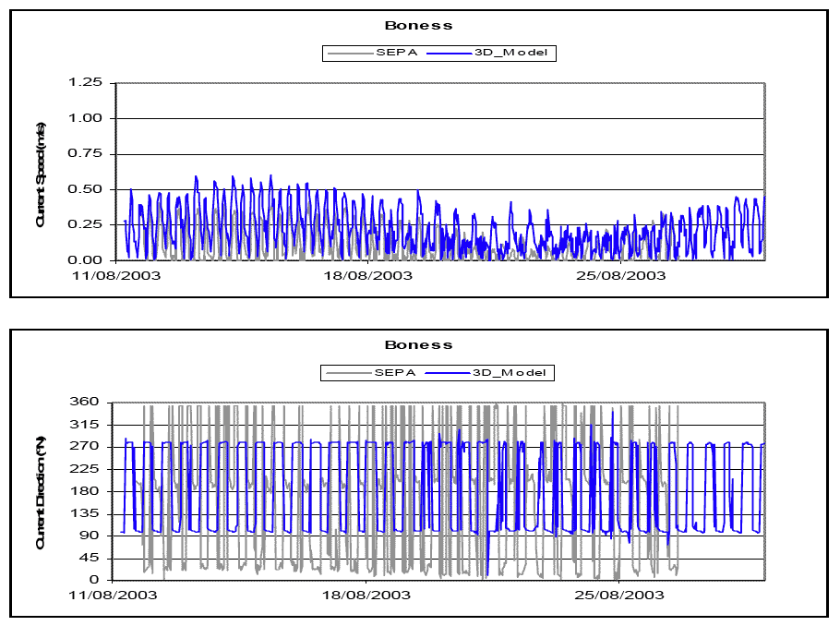Click the Boness title of the direction chart
Screen dimensions: 840x626
pyautogui.click(x=418, y=345)
